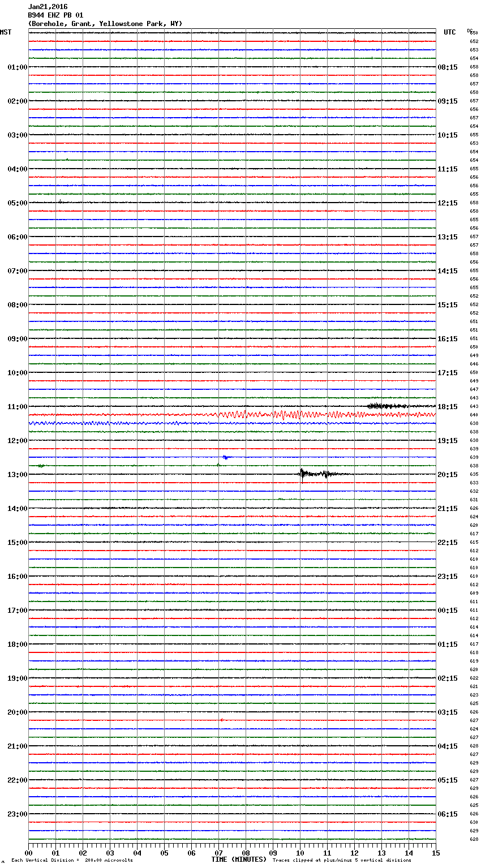This screenshot has height=868, width=481.
Task: Click the TIME (MINUTES) axis title
Action: [x=239, y=860]
